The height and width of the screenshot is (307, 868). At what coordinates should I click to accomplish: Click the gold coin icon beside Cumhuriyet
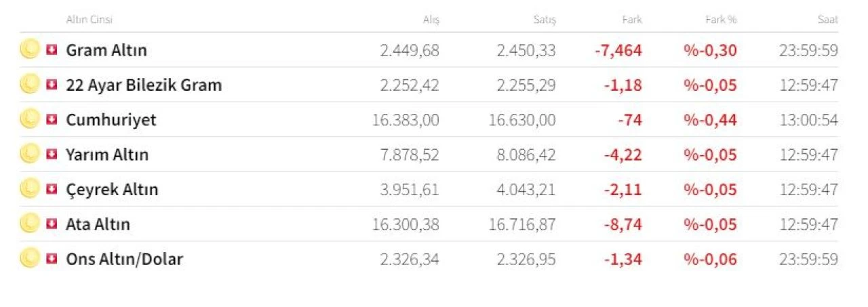tap(29, 119)
